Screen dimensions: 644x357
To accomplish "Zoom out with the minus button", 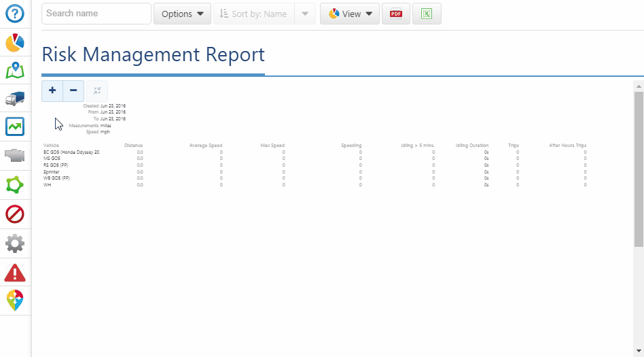I will point(73,90).
